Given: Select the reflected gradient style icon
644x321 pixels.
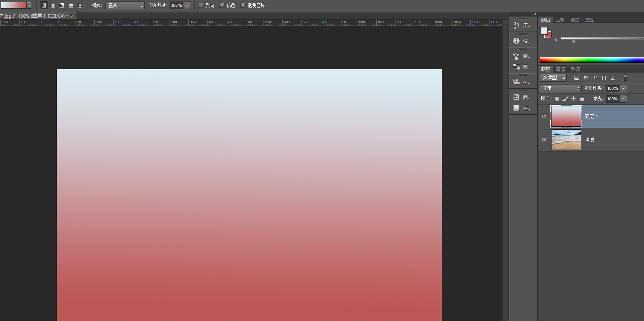Looking at the screenshot, I should [x=71, y=5].
